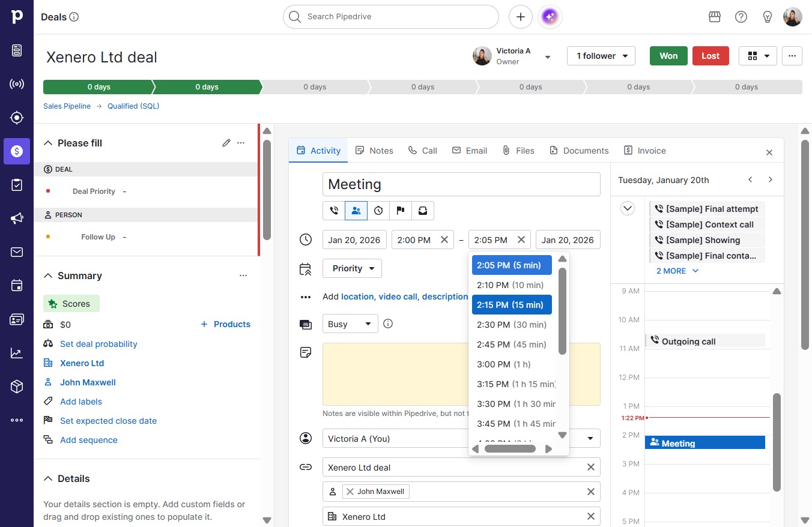Clear the 2:05 PM end time field

click(521, 239)
